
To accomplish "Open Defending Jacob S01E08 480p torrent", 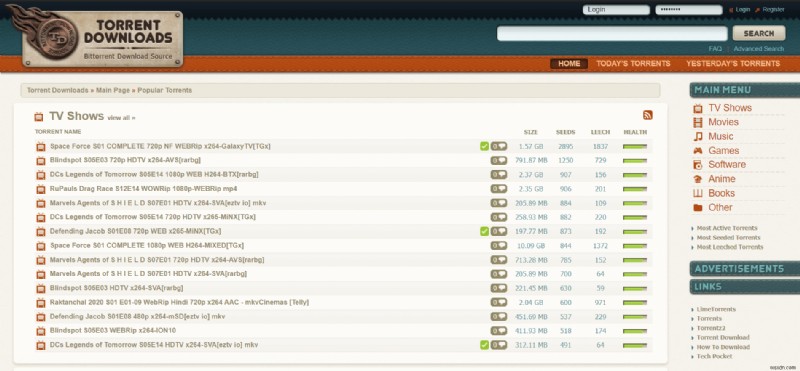I will (x=138, y=316).
